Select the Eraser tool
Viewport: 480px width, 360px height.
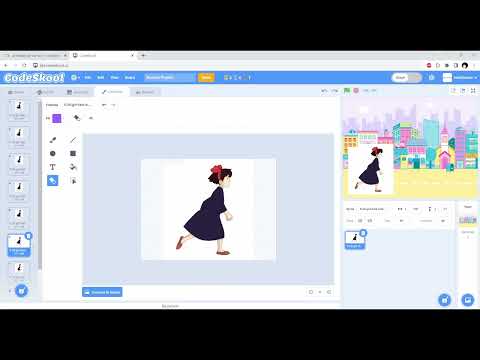(53, 181)
